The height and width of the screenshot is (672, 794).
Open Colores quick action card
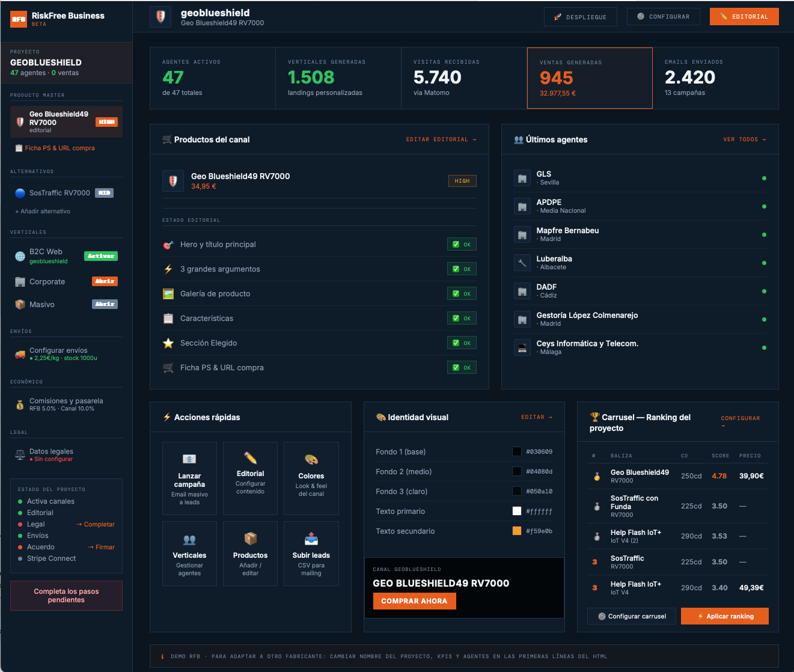coord(311,478)
